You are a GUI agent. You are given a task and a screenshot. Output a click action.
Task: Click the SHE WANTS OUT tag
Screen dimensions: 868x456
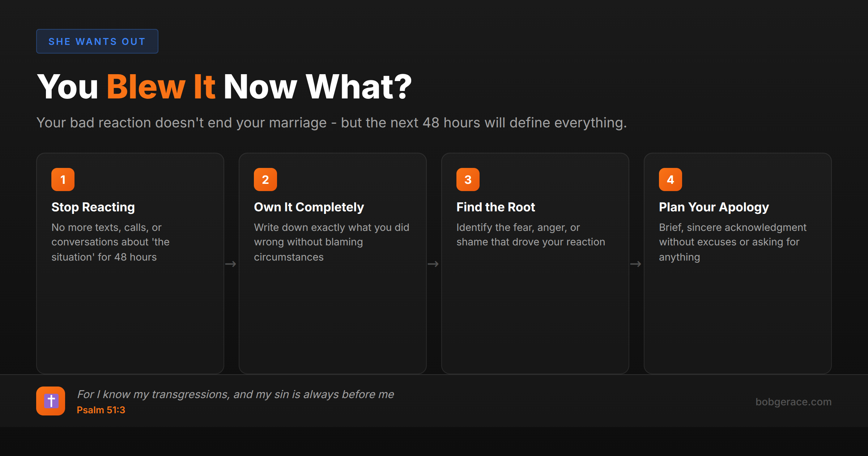(x=97, y=42)
